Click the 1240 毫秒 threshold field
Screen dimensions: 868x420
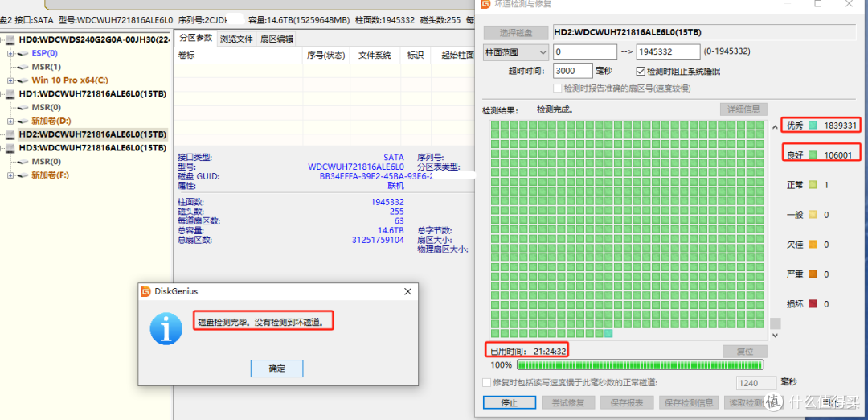click(755, 383)
